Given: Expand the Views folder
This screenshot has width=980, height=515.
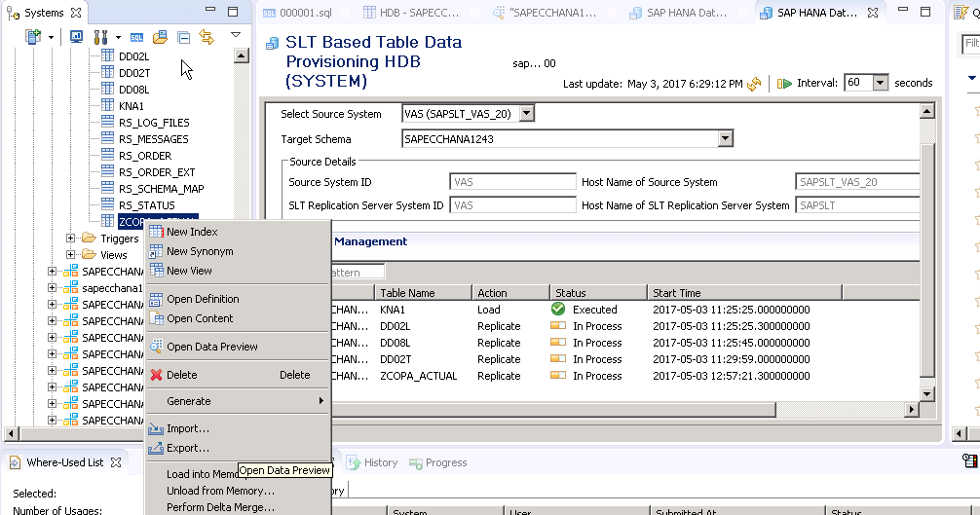Looking at the screenshot, I should click(70, 255).
